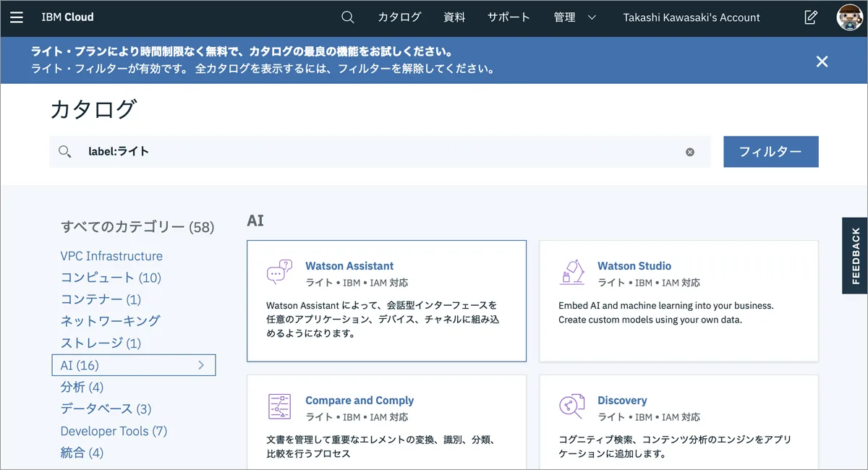Select 統合 (4) category
Image resolution: width=868 pixels, height=470 pixels.
click(x=82, y=453)
